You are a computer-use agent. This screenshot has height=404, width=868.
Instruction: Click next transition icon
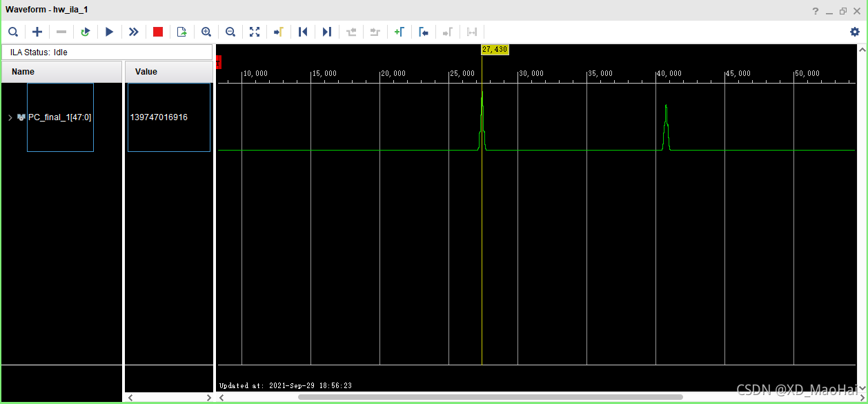375,32
